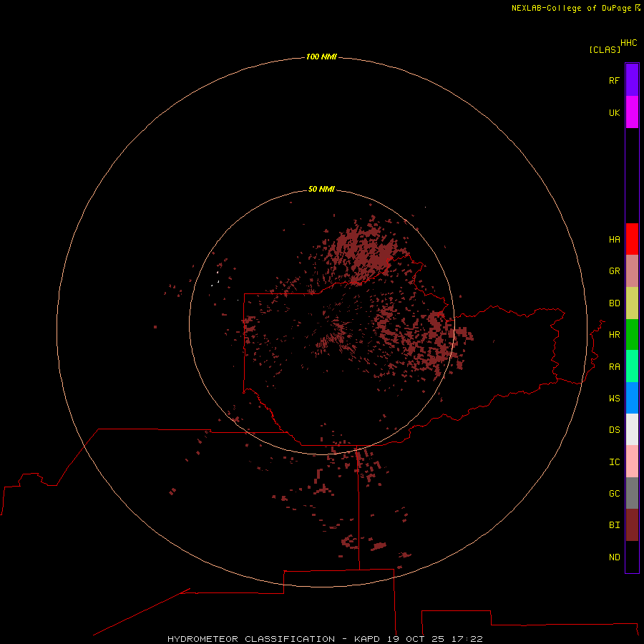Click the 'BD' legend label
The width and height of the screenshot is (644, 644).
pyautogui.click(x=614, y=303)
